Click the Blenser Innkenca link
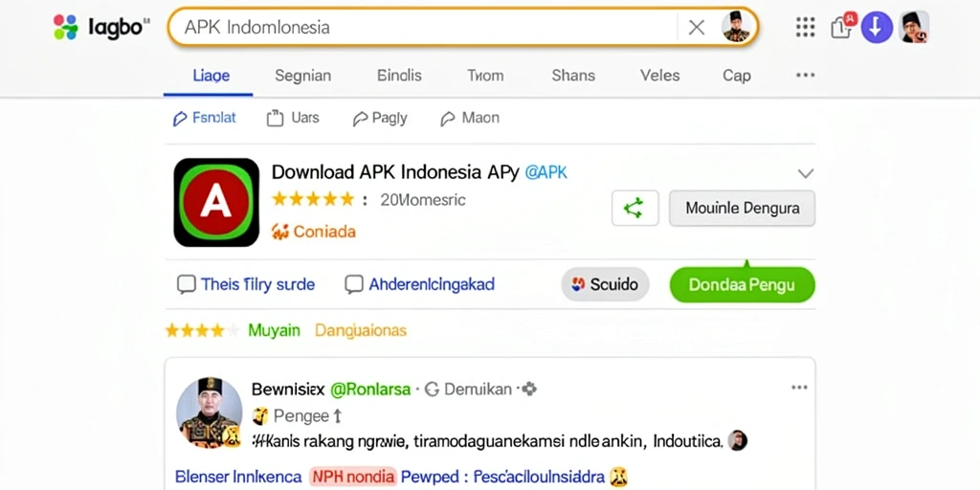 (x=238, y=477)
